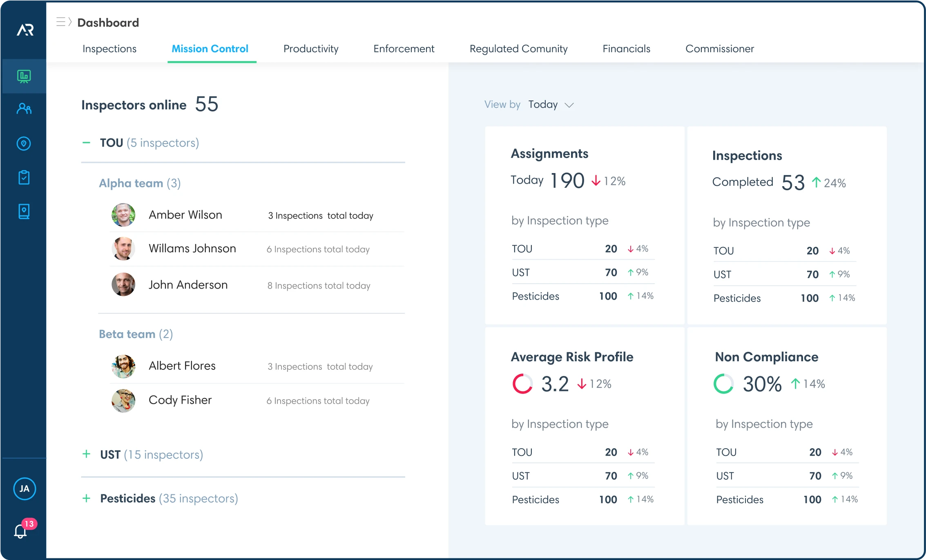Click the Assignments card title
926x560 pixels.
[x=549, y=153]
